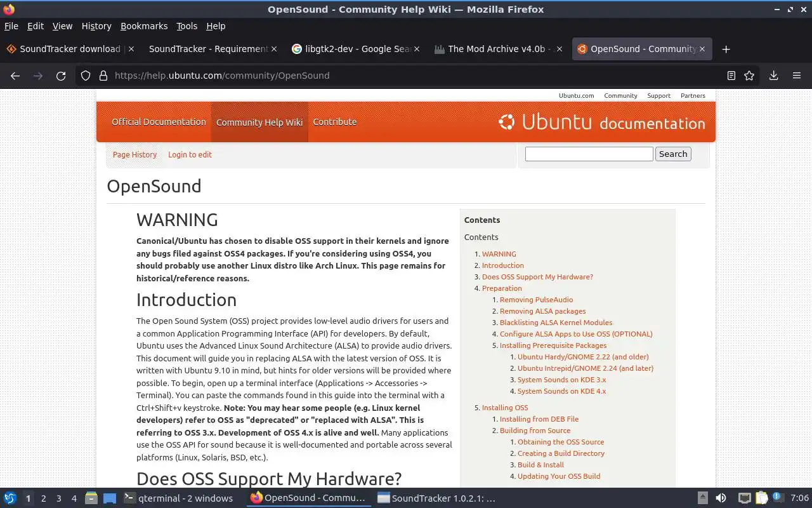Open the Contribute section
This screenshot has height=508, width=812.
(x=335, y=122)
